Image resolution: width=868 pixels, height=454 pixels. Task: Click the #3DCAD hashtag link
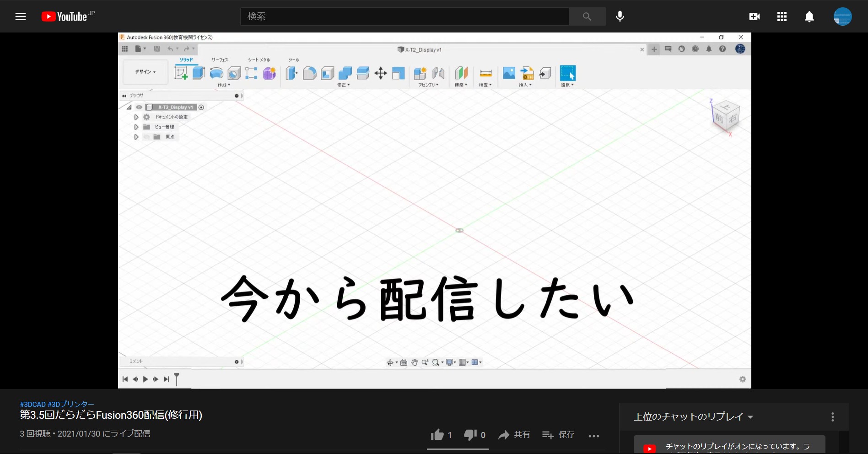(33, 405)
